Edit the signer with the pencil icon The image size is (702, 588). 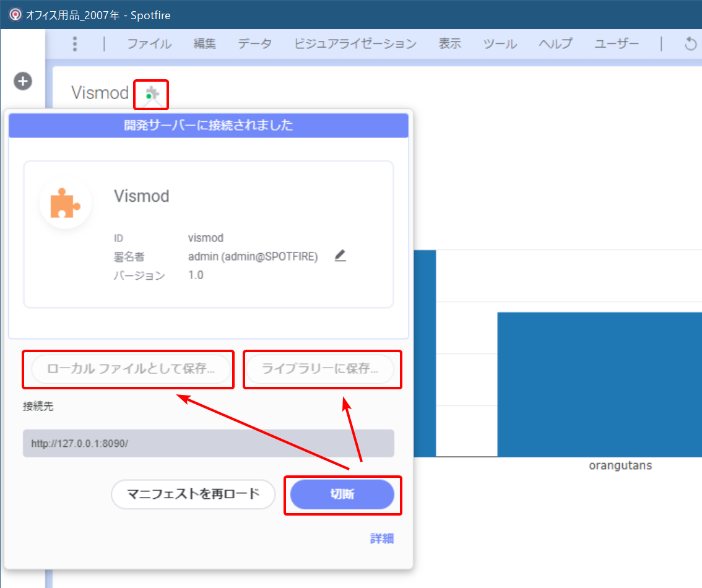[x=340, y=256]
